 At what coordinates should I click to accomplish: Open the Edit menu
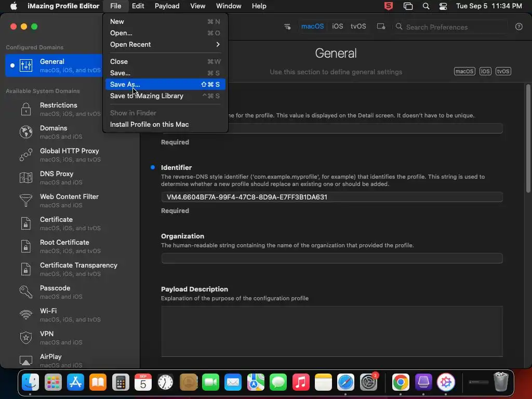[138, 6]
